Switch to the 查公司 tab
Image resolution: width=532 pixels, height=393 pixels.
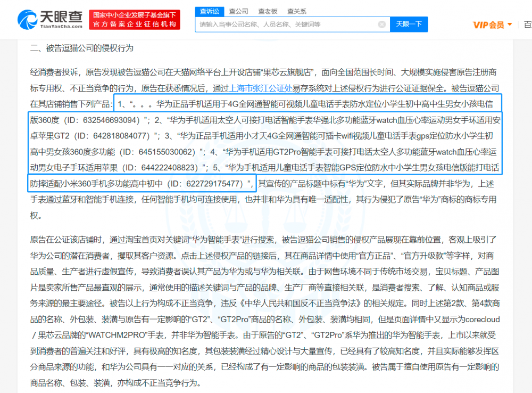238,11
